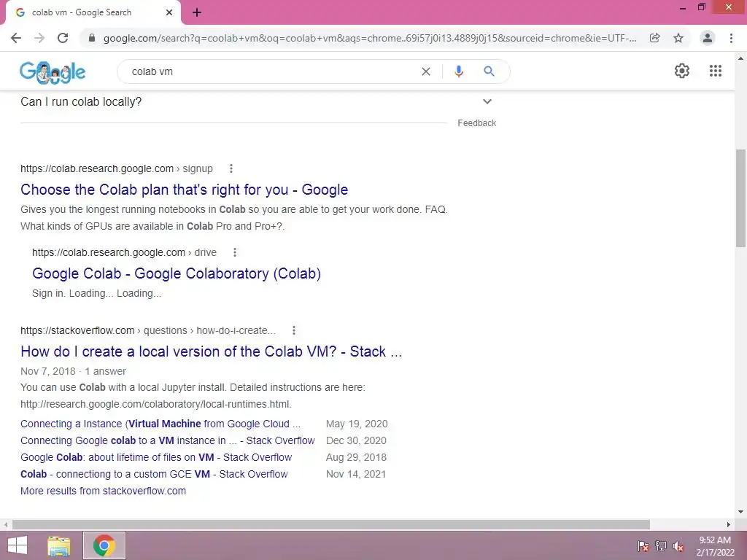Click the 'Nov 7, 2018 · 1 answer' text
This screenshot has height=560, width=747.
(x=74, y=371)
